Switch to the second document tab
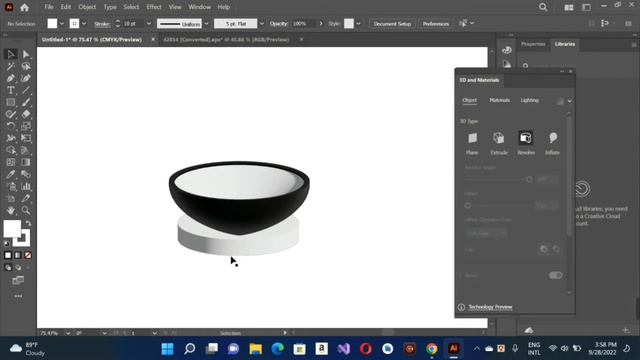640x360 pixels. [x=226, y=40]
